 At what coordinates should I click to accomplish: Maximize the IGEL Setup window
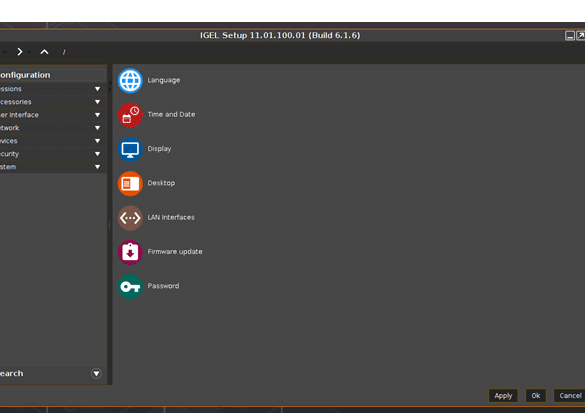click(x=581, y=35)
